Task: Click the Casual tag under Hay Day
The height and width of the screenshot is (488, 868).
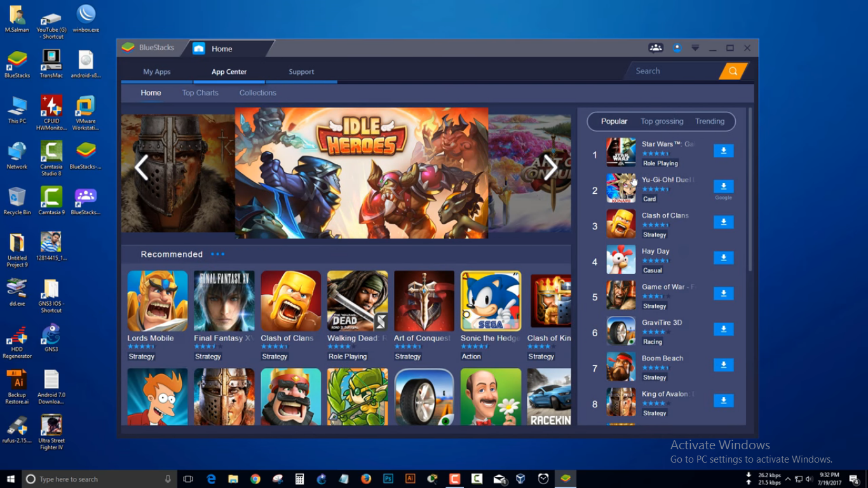Action: 653,270
